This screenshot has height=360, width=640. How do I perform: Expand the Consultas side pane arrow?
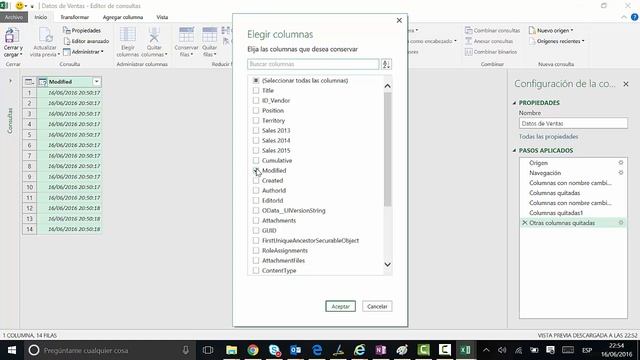click(x=10, y=81)
